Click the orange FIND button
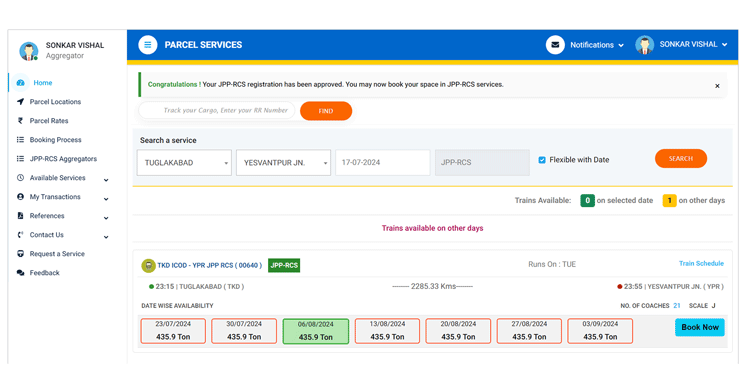This screenshot has height=373, width=750. [x=326, y=111]
